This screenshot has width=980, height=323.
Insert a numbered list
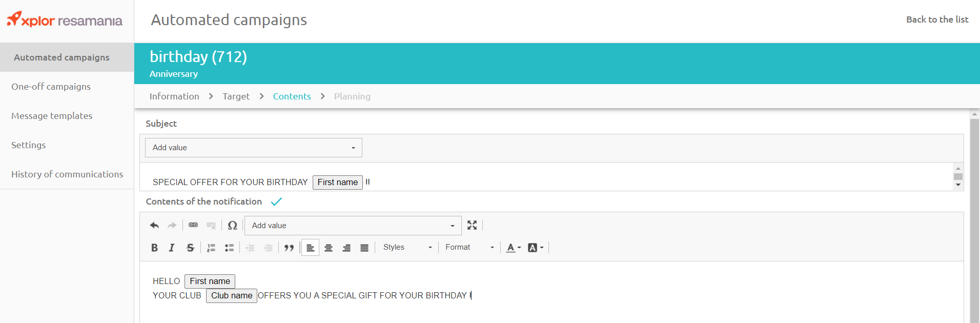point(211,248)
